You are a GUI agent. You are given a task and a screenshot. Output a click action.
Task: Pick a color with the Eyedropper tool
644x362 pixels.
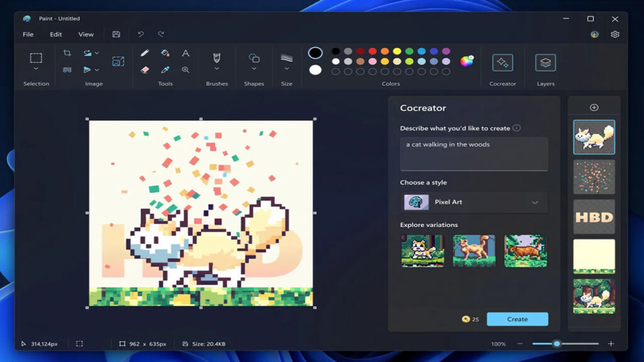pyautogui.click(x=165, y=70)
